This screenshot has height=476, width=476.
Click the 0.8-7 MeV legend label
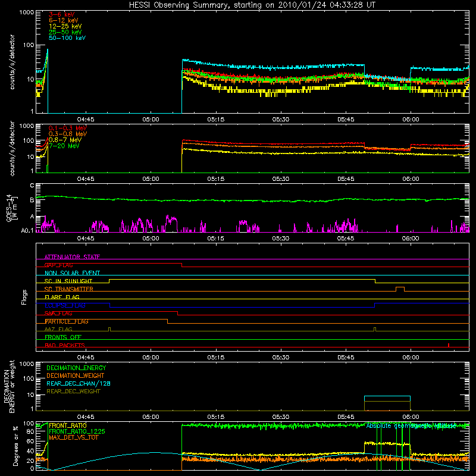pyautogui.click(x=65, y=140)
